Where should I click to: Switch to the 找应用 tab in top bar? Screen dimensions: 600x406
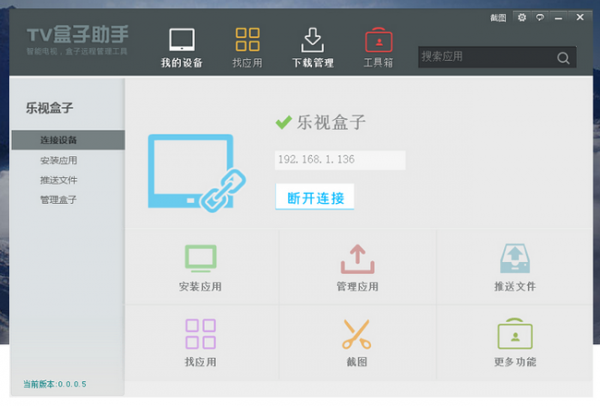[x=246, y=48]
